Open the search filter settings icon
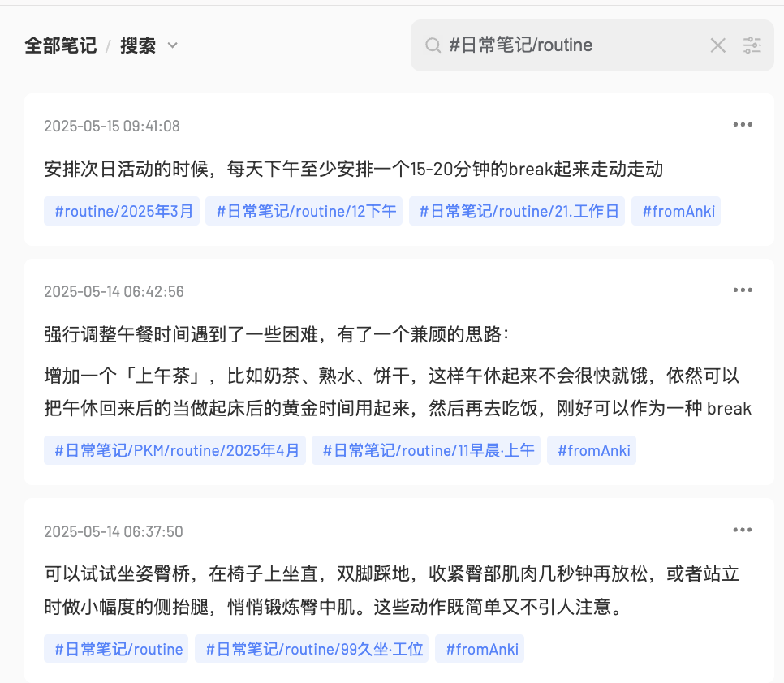 (x=752, y=45)
